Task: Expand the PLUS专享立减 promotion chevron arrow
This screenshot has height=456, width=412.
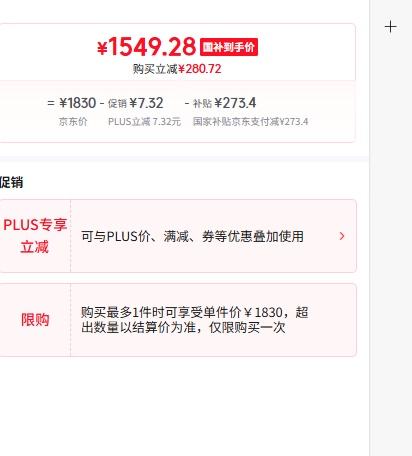Action: (x=342, y=236)
